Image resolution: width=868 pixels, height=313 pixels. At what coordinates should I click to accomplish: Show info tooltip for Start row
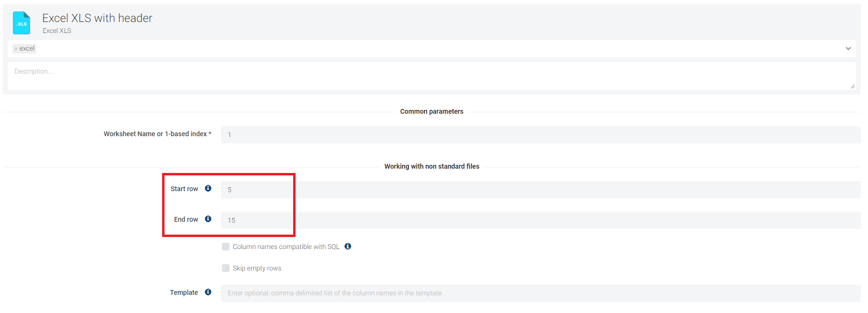click(208, 188)
